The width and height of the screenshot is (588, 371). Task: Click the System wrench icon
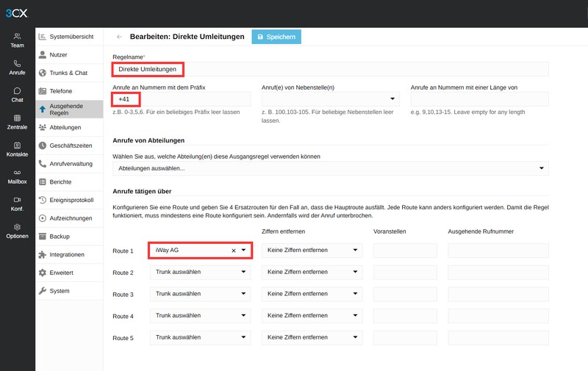[43, 291]
